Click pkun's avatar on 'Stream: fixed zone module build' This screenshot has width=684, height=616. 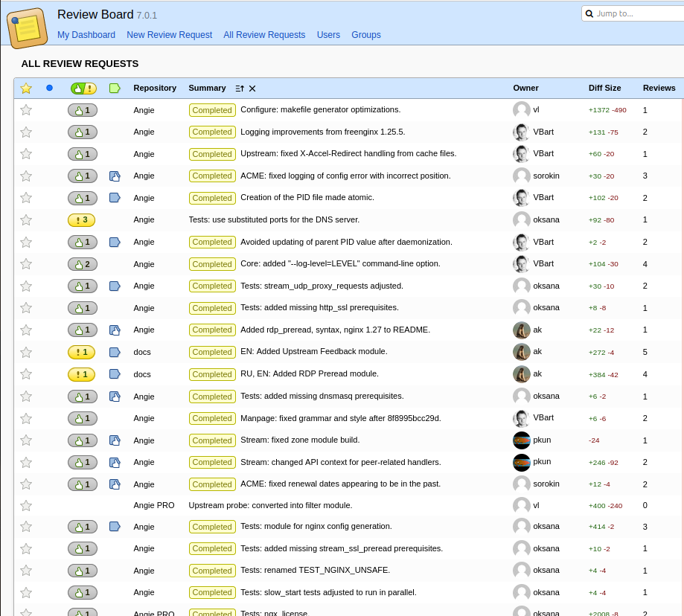click(x=521, y=440)
